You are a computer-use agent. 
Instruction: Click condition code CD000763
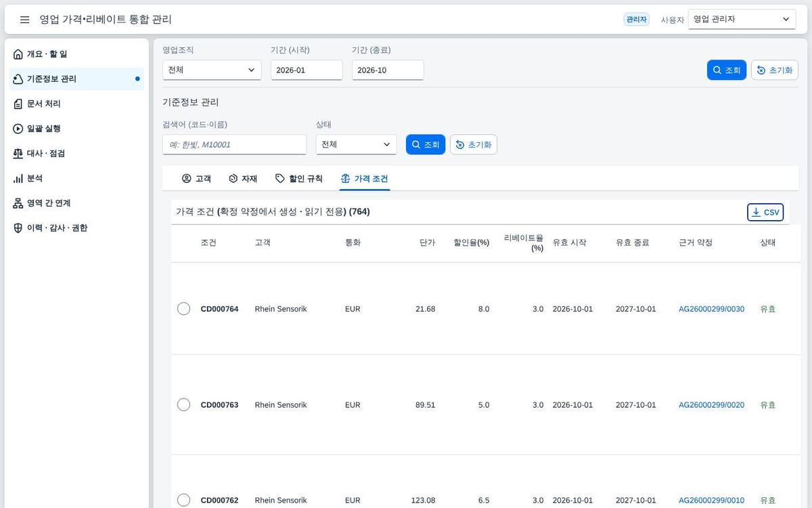(220, 405)
